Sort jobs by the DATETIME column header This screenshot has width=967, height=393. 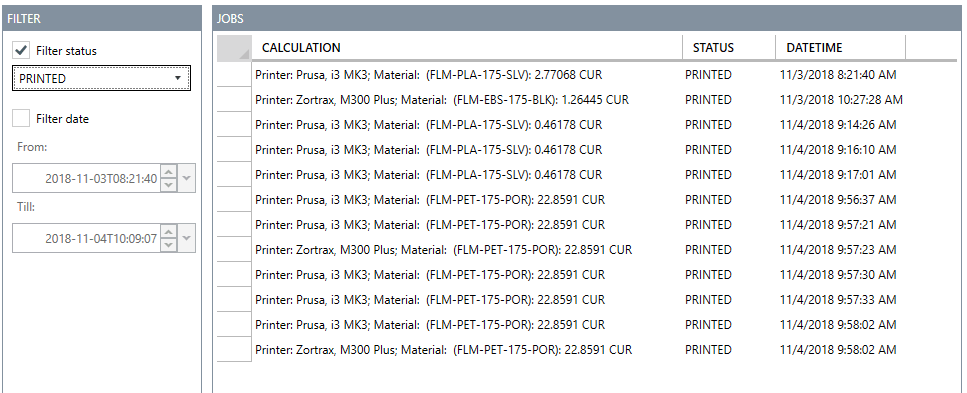841,48
